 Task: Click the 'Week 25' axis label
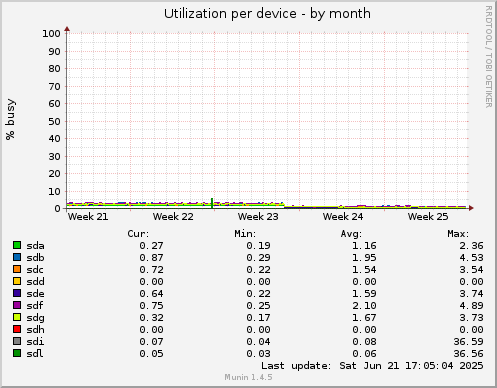[428, 217]
